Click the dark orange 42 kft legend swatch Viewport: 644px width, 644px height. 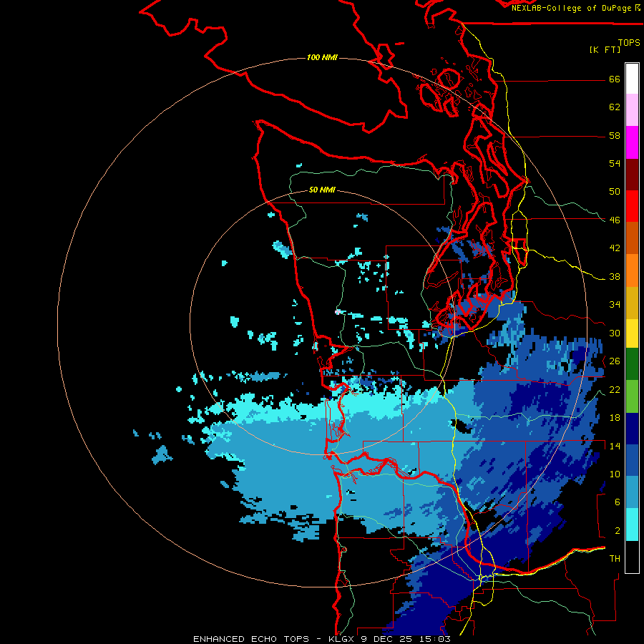(632, 238)
